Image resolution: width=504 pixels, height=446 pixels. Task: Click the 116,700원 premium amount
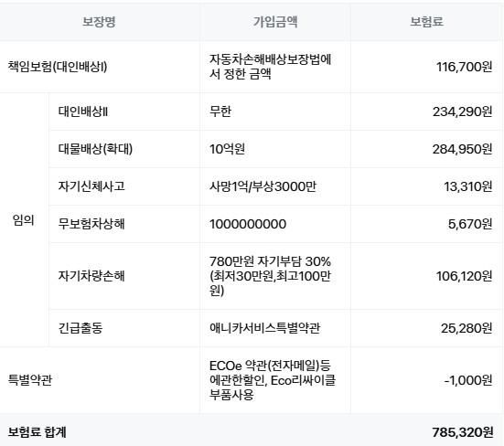point(464,67)
